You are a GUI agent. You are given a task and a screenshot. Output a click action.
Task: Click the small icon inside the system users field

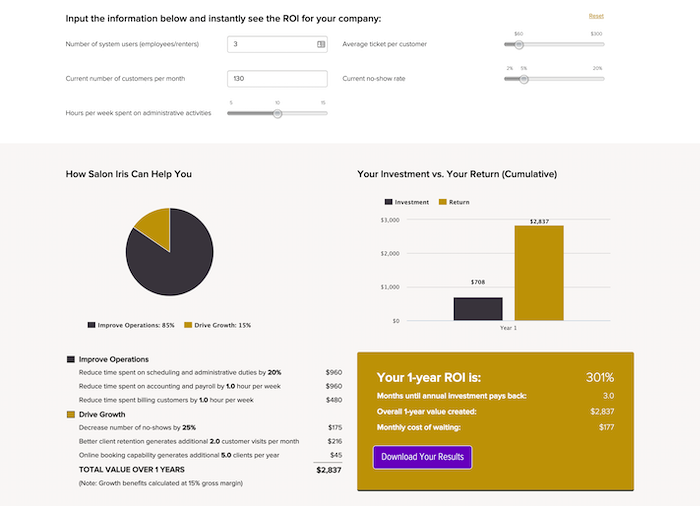(x=321, y=44)
